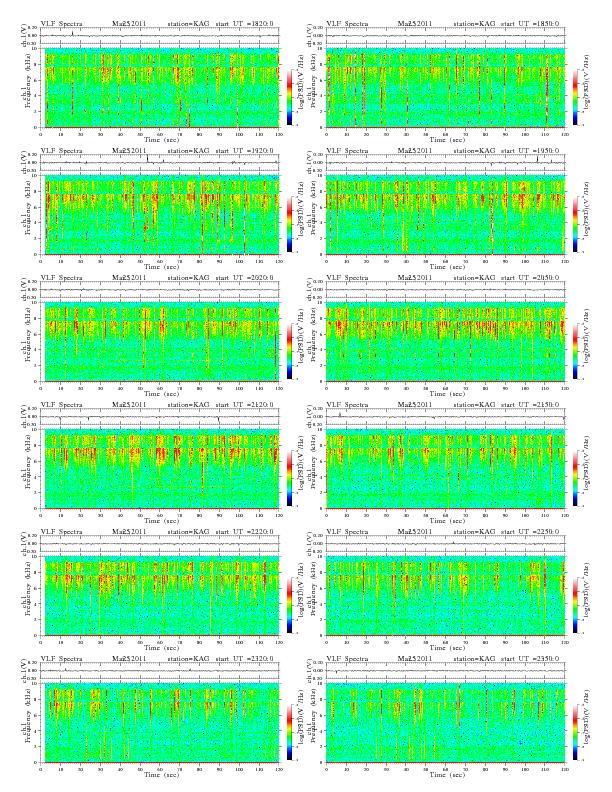The image size is (612, 792).
Task: Click the ch.1 waveform strip above the UT=2250:0 spectrogram
Action: pos(445,544)
